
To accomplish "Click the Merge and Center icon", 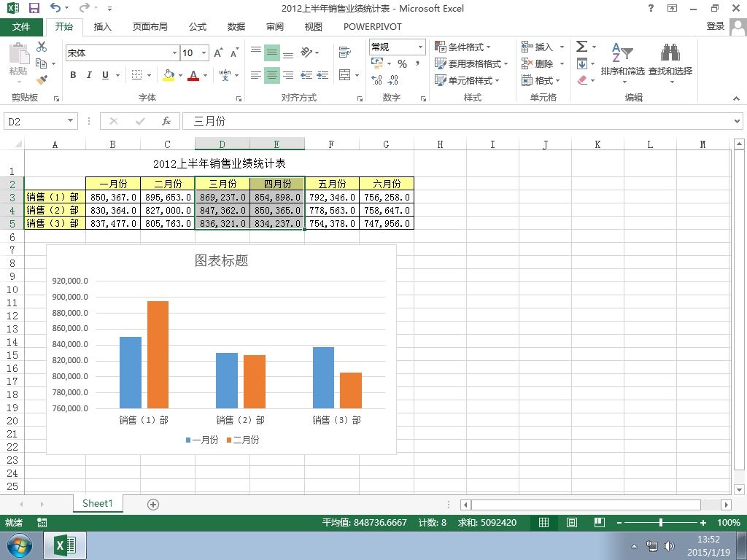I will tap(344, 75).
